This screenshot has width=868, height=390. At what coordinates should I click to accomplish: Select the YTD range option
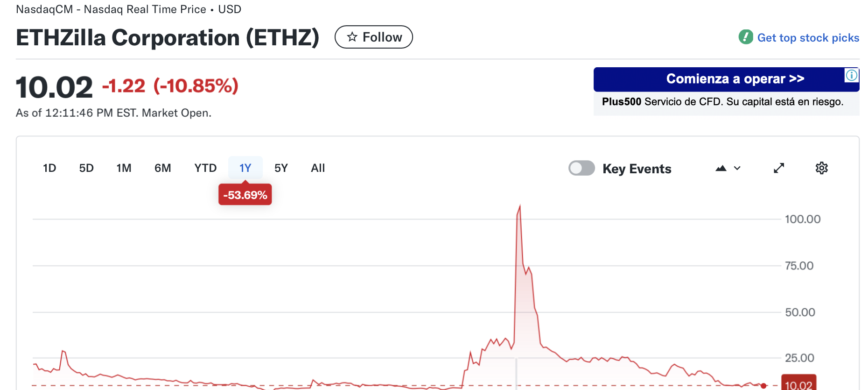[x=205, y=168]
